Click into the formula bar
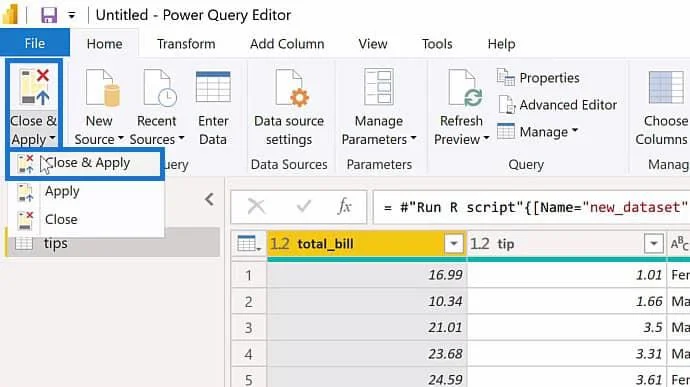The height and width of the screenshot is (387, 690). pos(531,206)
